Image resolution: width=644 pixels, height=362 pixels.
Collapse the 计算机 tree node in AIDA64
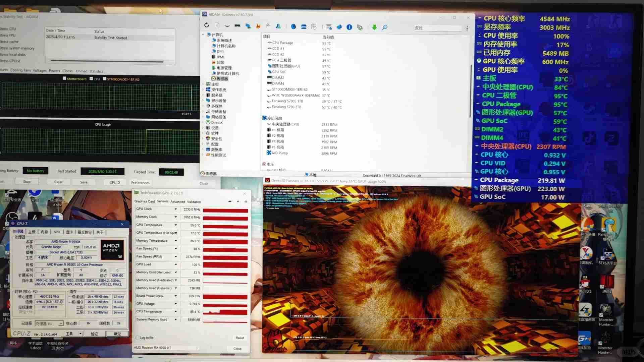pyautogui.click(x=203, y=35)
